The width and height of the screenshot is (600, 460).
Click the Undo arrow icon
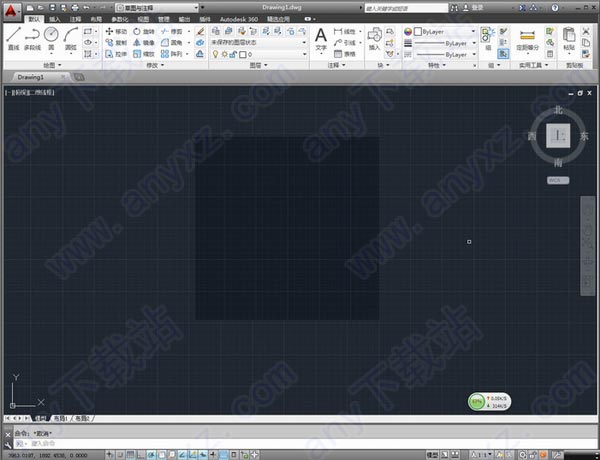pos(86,8)
